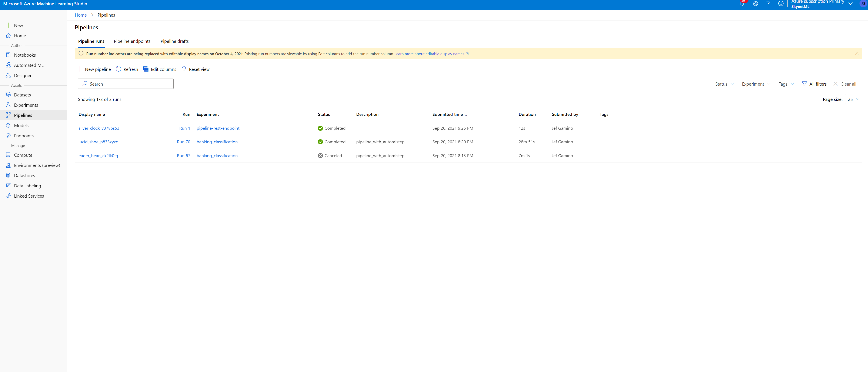This screenshot has width=868, height=372.
Task: Change the page size using its dropdown
Action: [x=854, y=99]
